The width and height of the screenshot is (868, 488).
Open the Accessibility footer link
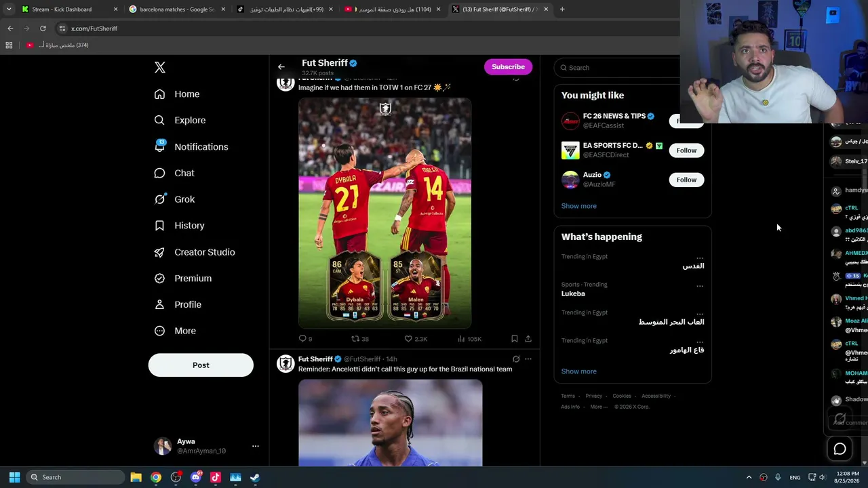pyautogui.click(x=656, y=396)
